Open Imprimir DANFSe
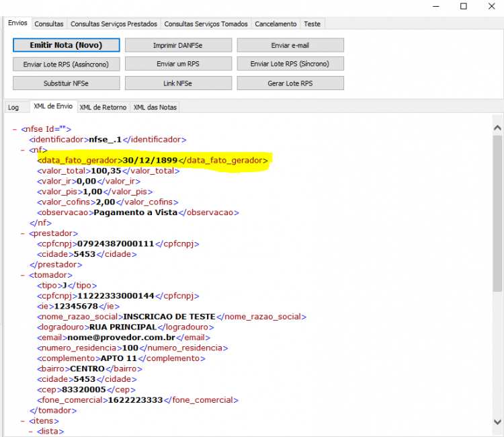The height and width of the screenshot is (437, 504). coord(178,45)
